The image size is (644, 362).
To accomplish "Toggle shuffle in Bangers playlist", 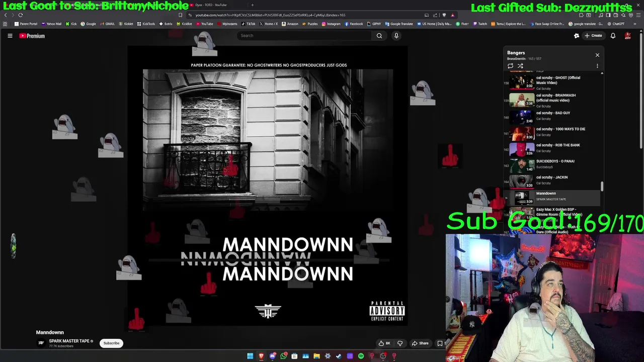I will [520, 66].
